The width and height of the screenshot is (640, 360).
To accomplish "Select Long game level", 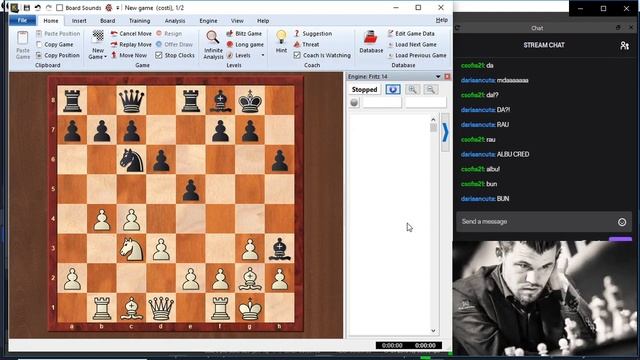I will tap(245, 44).
